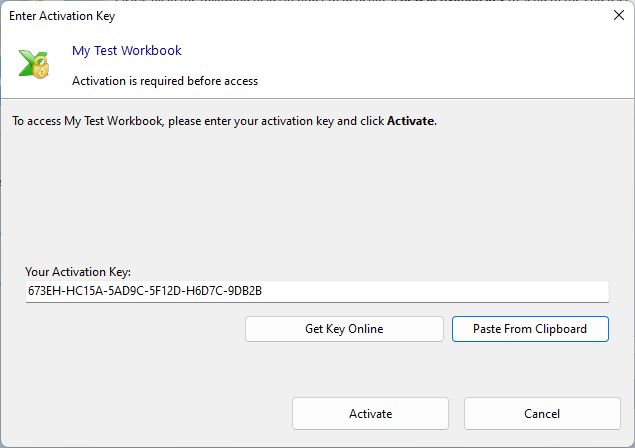
Task: Place cursor on the '673EH' key segment
Action: click(45, 291)
